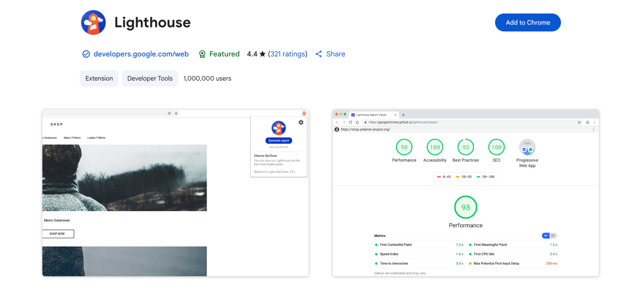644x306 pixels.
Task: Click the Lighthouse extension logo icon
Action: coord(93,23)
